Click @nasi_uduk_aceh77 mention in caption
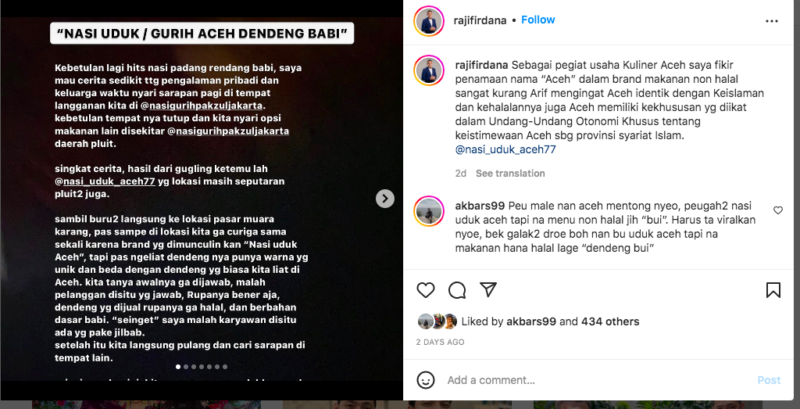 pos(505,149)
